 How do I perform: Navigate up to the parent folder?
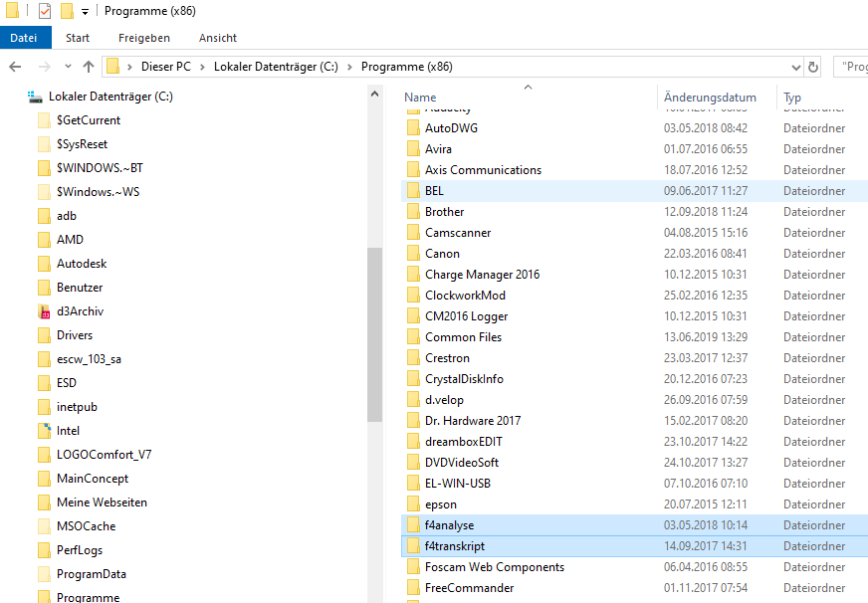(88, 67)
